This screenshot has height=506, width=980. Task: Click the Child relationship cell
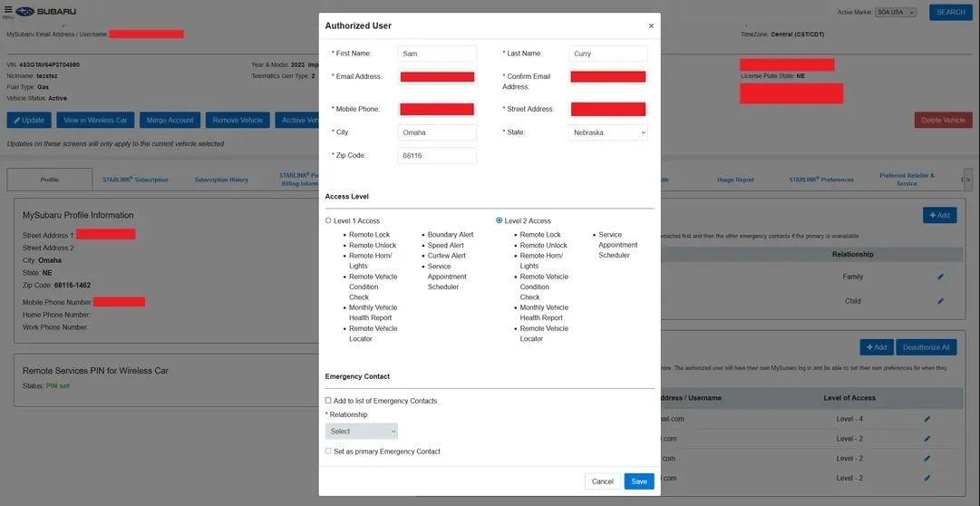pyautogui.click(x=852, y=301)
